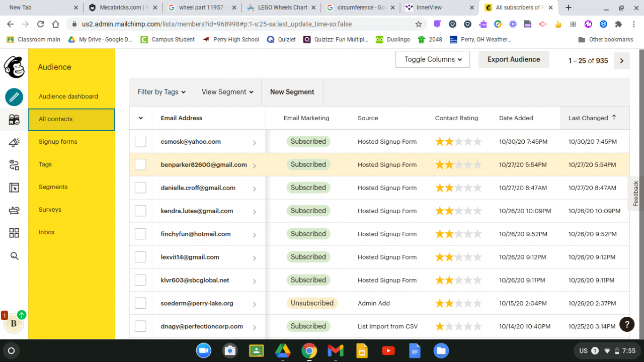Image resolution: width=644 pixels, height=362 pixels.
Task: Reload the page with browser refresh icon
Action: click(x=41, y=24)
